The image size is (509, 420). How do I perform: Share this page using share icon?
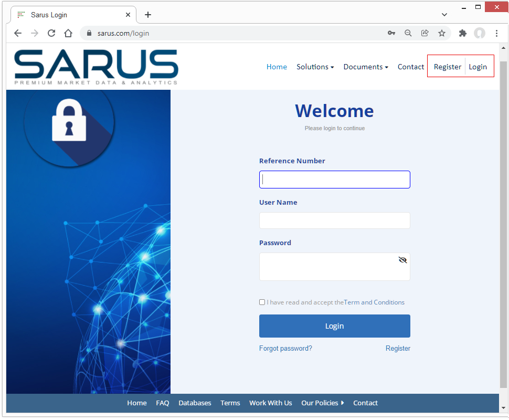(425, 33)
